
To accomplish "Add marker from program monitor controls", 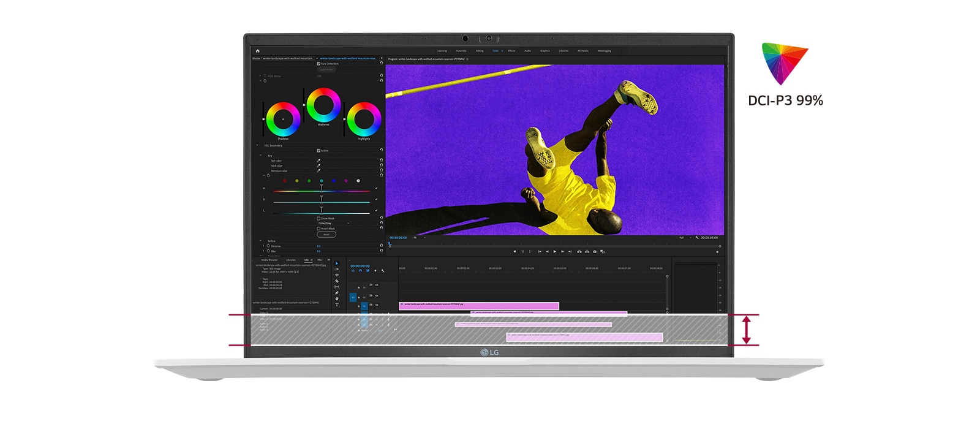I will (x=514, y=251).
